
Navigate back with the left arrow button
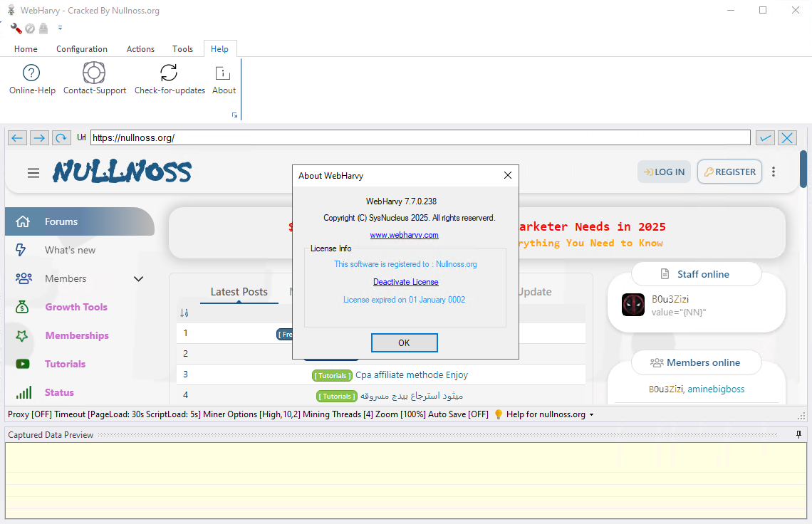(17, 137)
